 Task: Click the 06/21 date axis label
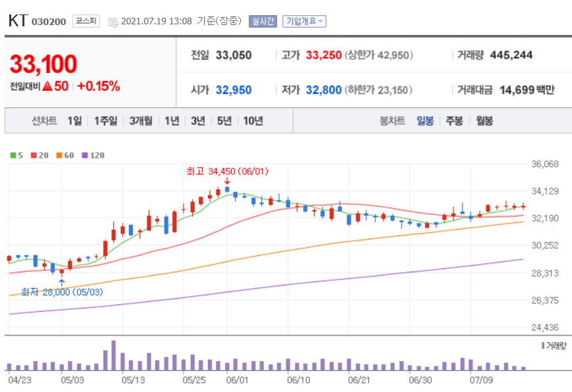click(x=359, y=380)
